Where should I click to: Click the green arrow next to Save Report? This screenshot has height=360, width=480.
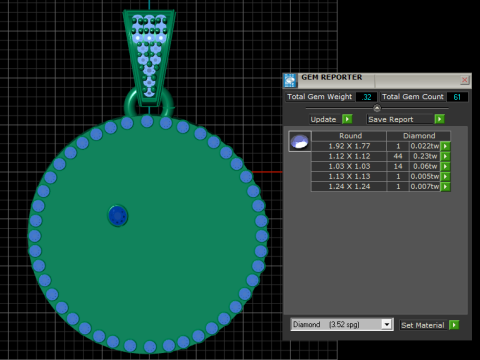[440, 119]
